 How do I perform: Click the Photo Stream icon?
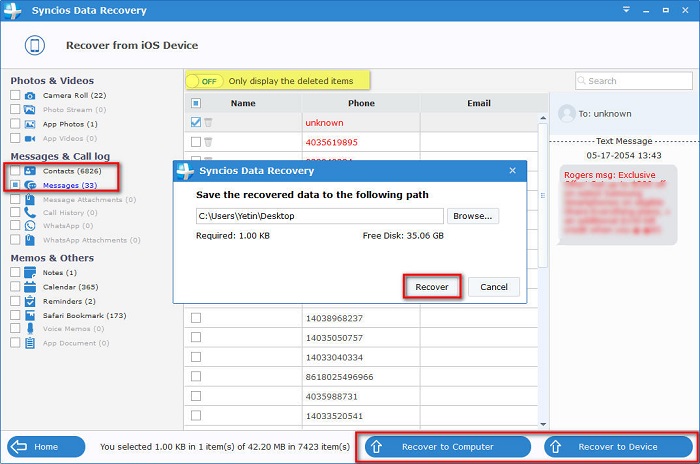(x=30, y=109)
